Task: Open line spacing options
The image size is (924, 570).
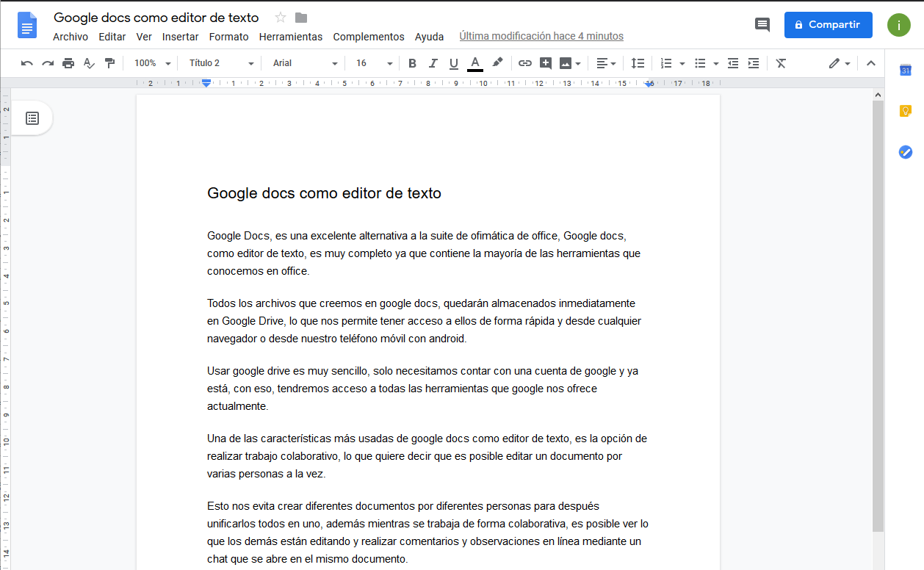Action: click(638, 63)
